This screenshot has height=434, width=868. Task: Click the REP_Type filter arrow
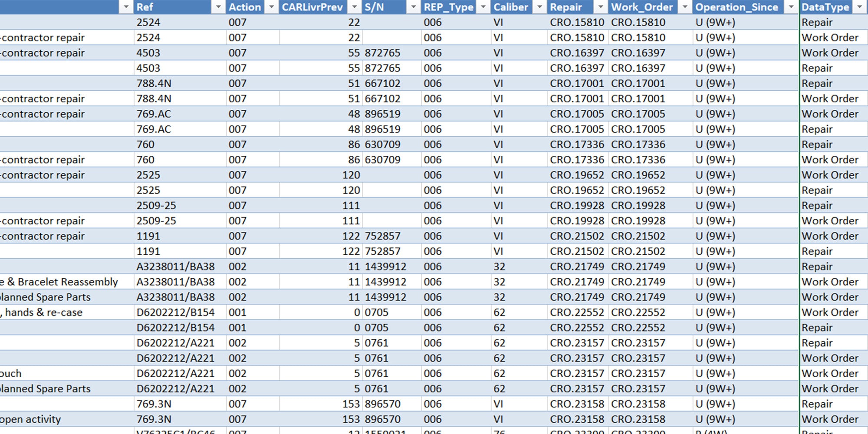pos(483,7)
